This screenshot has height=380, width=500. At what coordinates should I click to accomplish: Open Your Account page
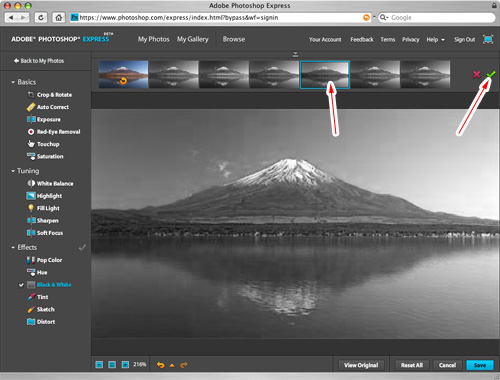pos(325,40)
